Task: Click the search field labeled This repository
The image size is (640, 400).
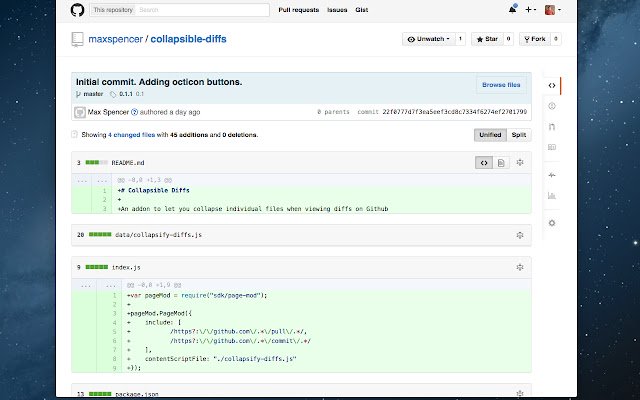Action: click(x=180, y=10)
